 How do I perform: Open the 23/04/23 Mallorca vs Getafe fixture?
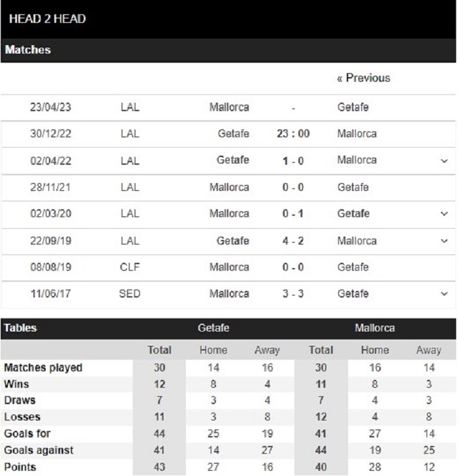point(228,107)
